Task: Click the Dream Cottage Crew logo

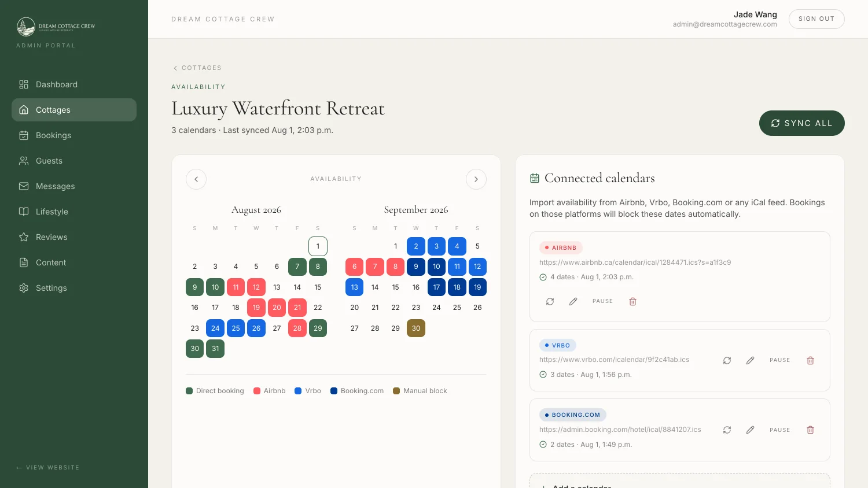Action: point(56,27)
